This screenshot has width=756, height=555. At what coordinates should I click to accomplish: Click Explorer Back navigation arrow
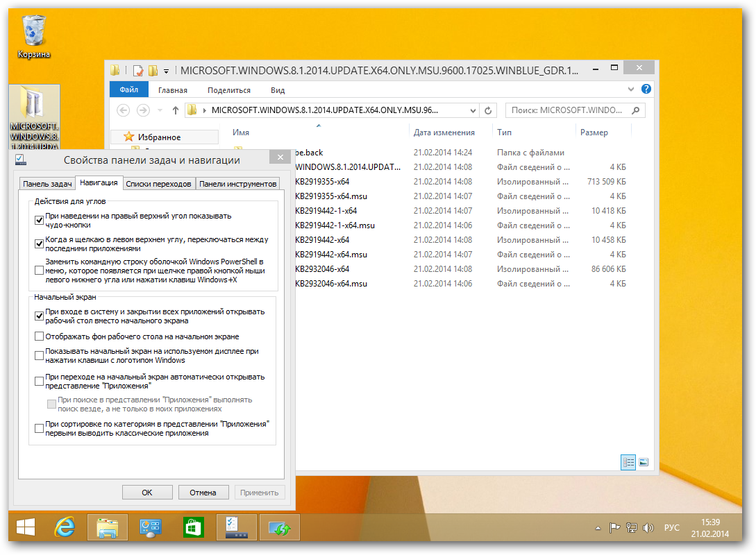(124, 110)
